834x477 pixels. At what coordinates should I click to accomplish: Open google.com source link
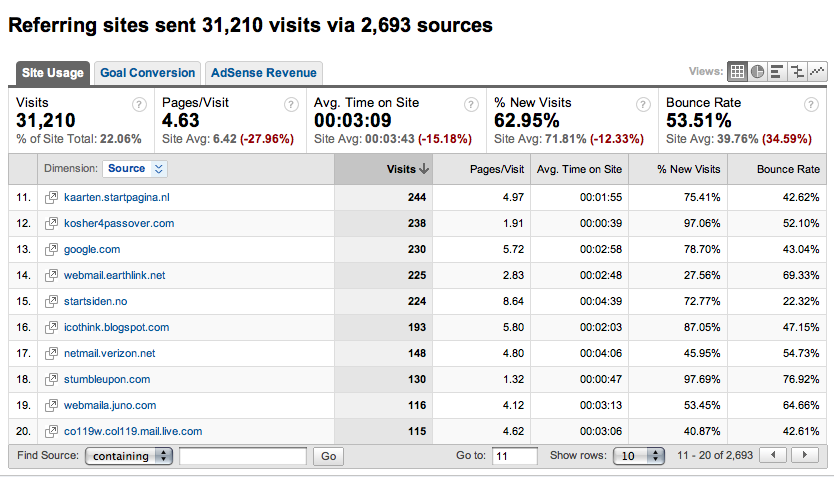coord(92,249)
